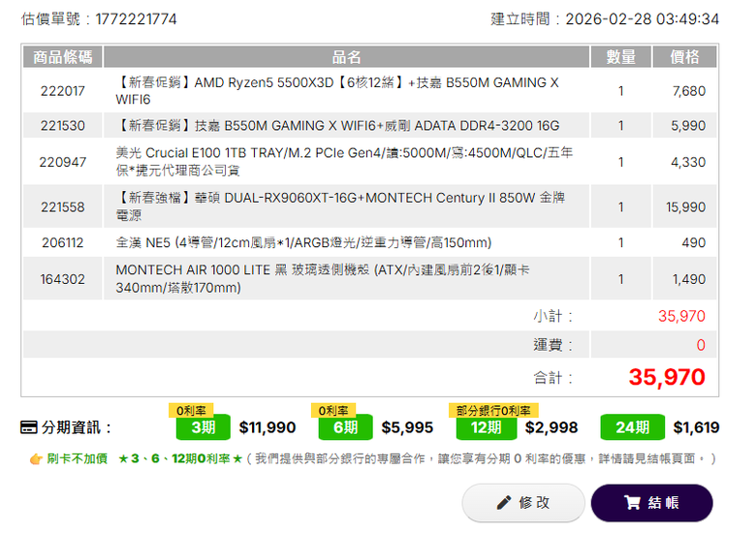Click the 小計 label
Screen dimensions: 756x533
[x=553, y=316]
